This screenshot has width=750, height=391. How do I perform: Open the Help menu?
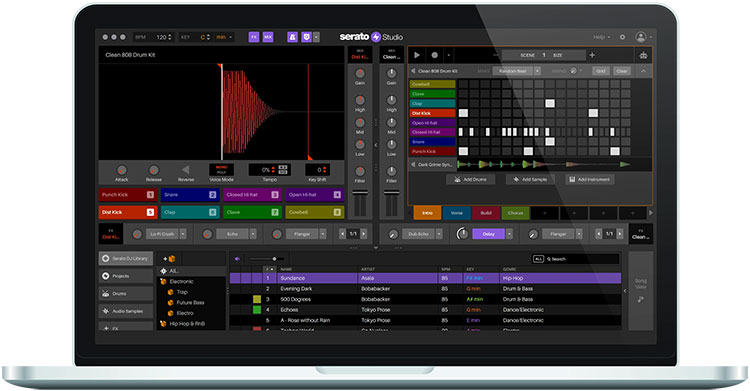(601, 37)
